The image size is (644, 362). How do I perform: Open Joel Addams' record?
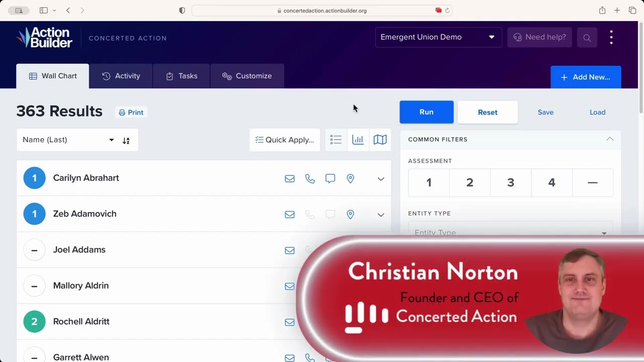coord(79,249)
